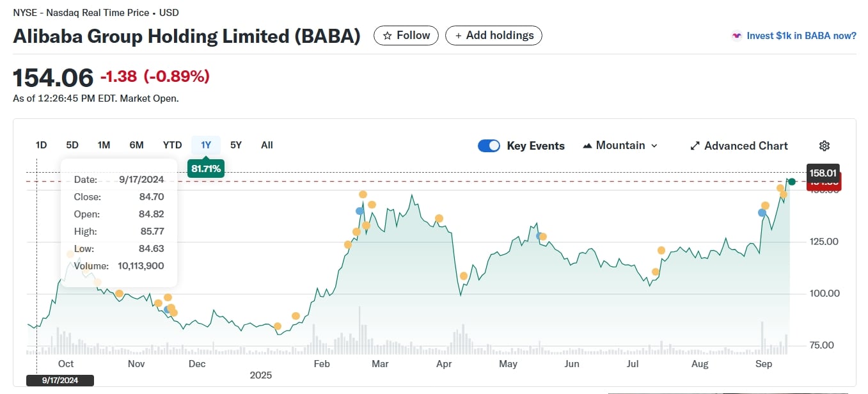Screen dimensions: 868x394
Task: Select the 5Y range tab
Action: point(236,145)
